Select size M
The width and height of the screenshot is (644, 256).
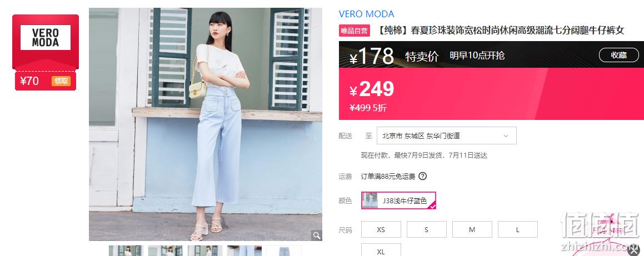472,229
